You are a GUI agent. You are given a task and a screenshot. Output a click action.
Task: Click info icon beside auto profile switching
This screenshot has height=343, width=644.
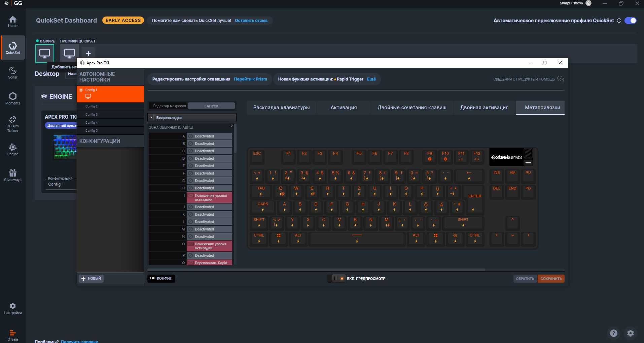pyautogui.click(x=619, y=21)
